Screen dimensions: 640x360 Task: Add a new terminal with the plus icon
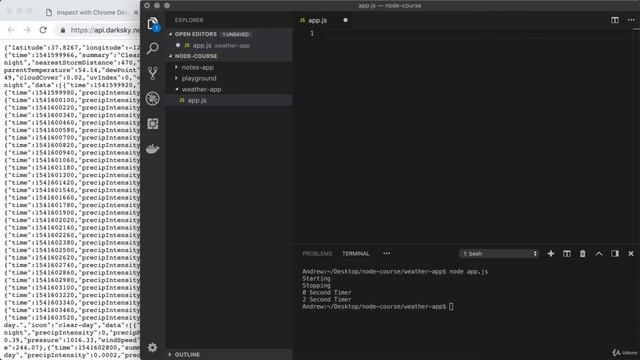551,253
